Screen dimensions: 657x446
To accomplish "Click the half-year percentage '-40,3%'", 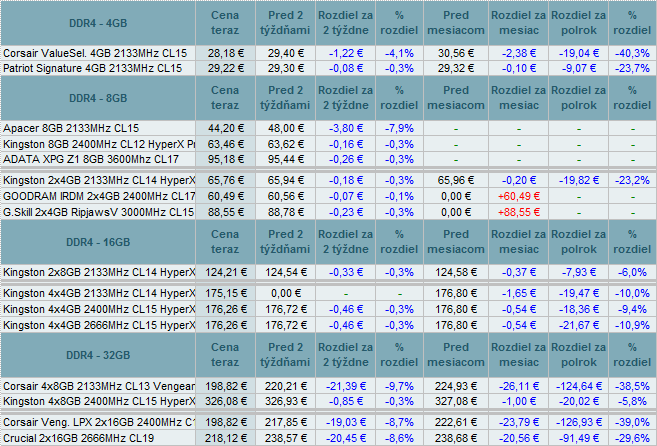I will [x=632, y=53].
